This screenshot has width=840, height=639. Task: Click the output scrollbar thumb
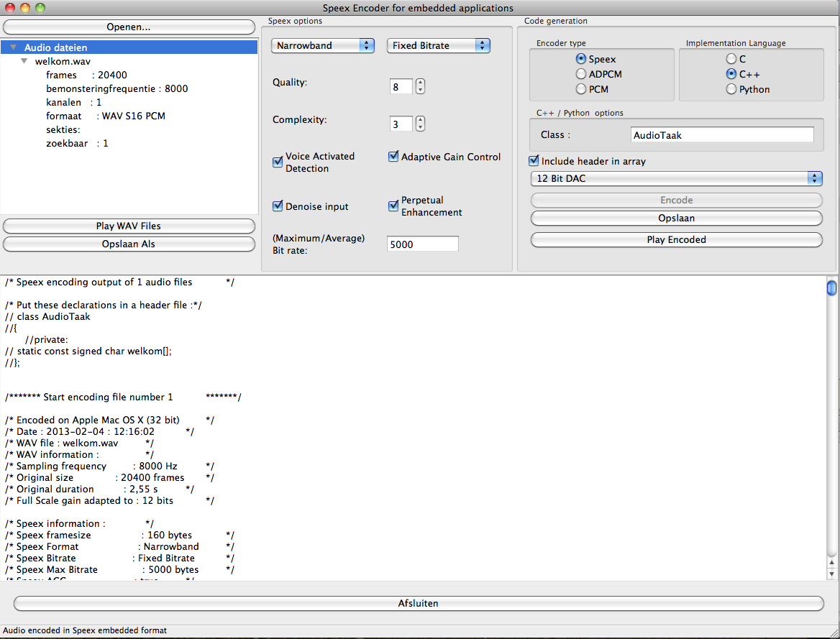(831, 288)
